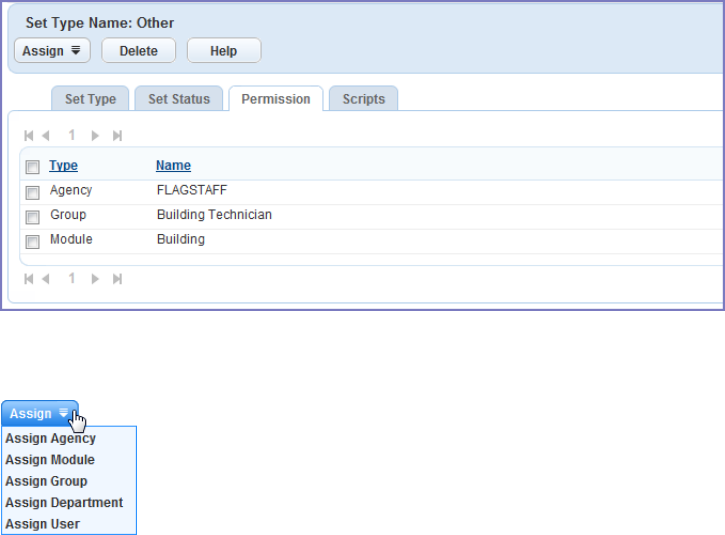Choose Assign User from the menu
The height and width of the screenshot is (535, 725).
(x=43, y=524)
